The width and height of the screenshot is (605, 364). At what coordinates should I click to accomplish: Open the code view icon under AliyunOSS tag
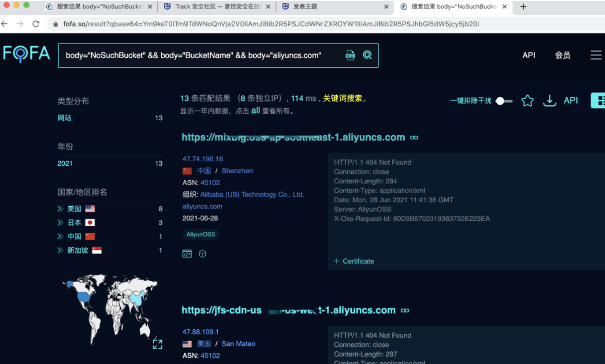186,253
